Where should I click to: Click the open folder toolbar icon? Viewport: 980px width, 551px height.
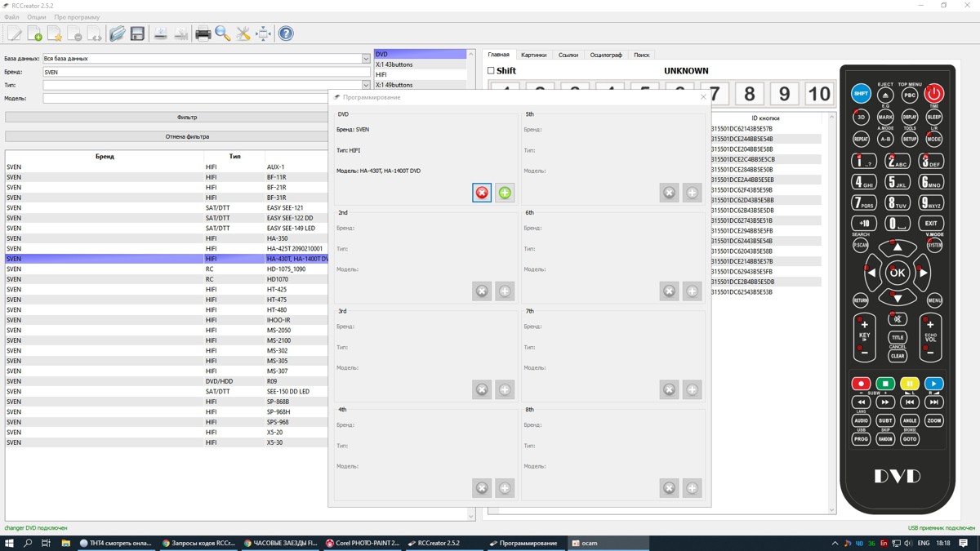point(117,33)
